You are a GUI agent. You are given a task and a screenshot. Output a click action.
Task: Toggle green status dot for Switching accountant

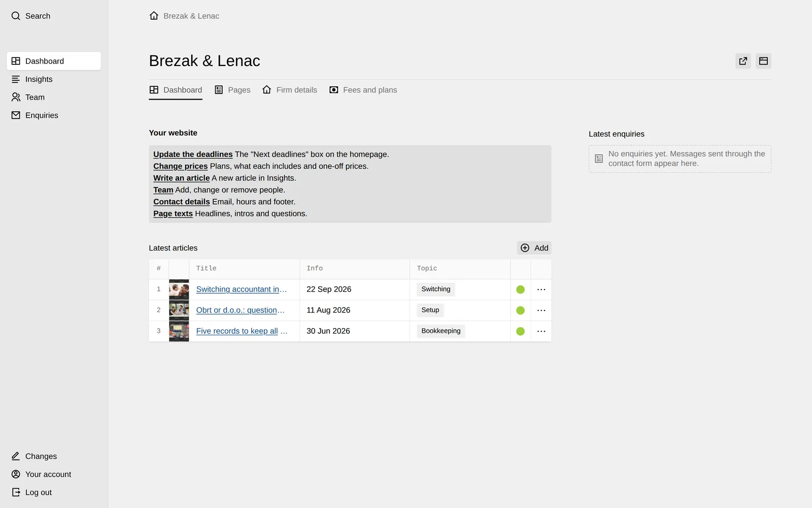point(520,290)
